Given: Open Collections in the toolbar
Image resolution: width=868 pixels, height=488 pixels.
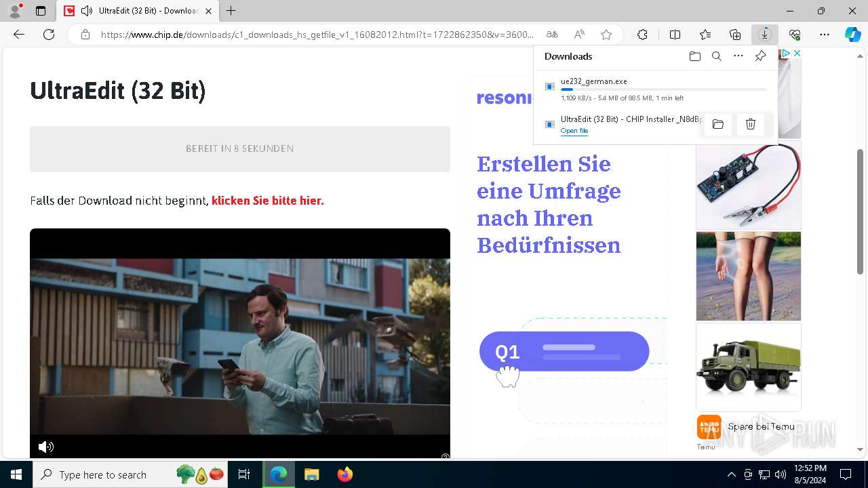Looking at the screenshot, I should (735, 35).
